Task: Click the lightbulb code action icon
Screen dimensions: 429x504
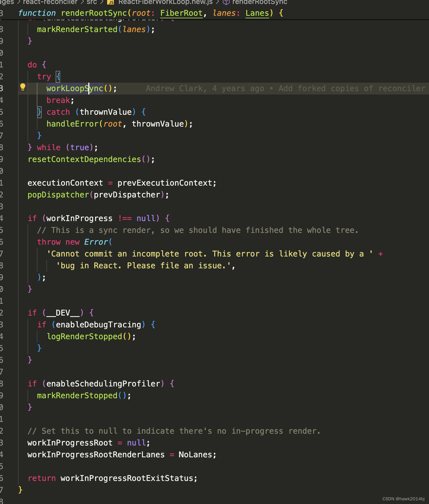Action: [x=23, y=87]
